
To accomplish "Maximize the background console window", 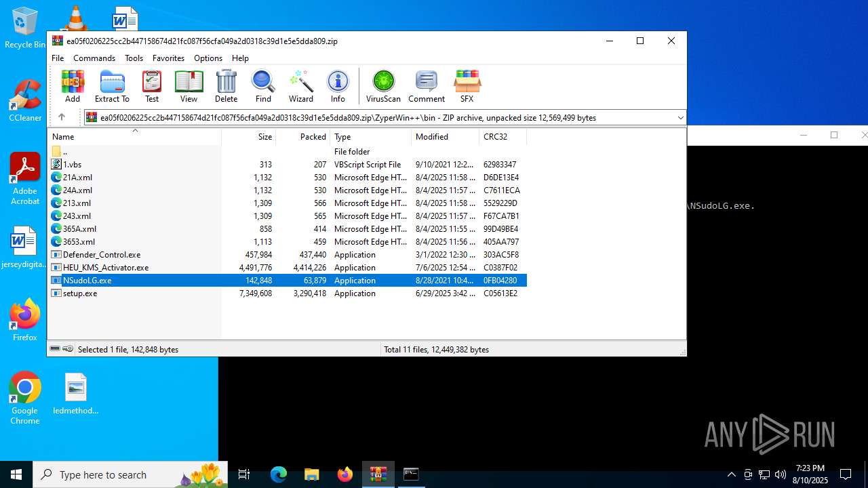I will [834, 135].
